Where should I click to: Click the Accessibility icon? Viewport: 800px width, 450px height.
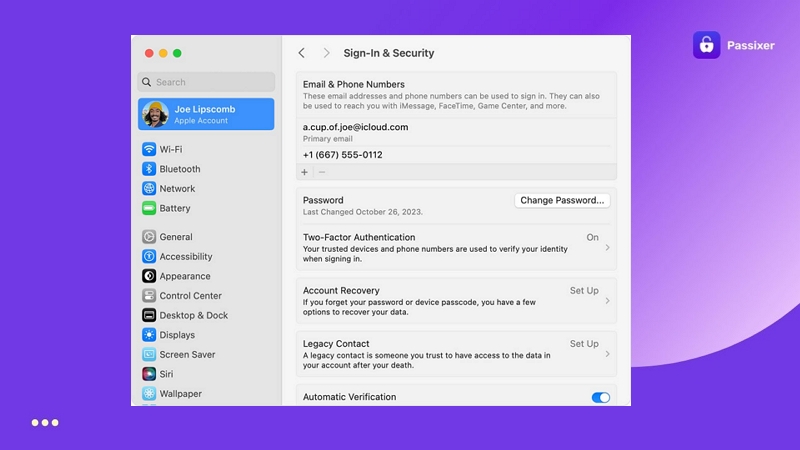pos(149,256)
